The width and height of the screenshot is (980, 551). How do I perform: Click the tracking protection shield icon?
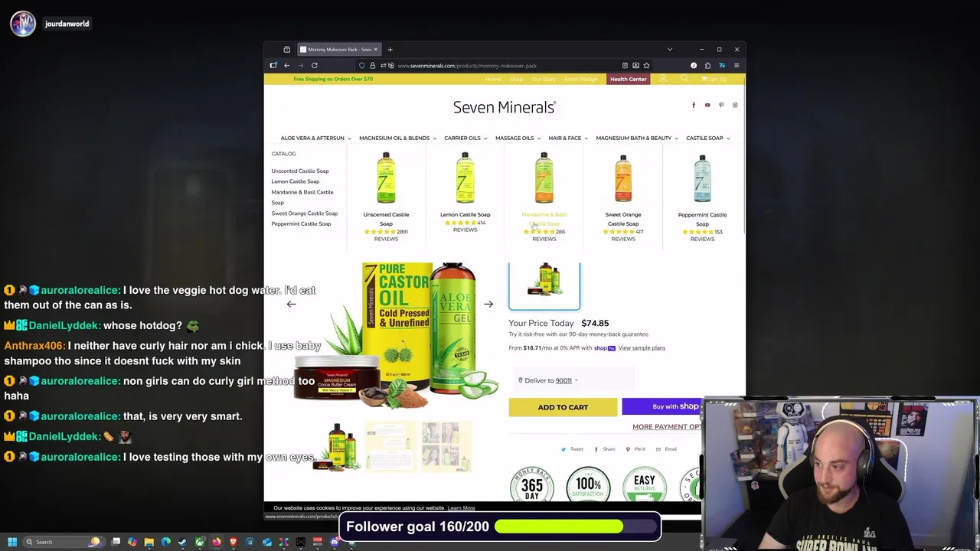(x=362, y=66)
